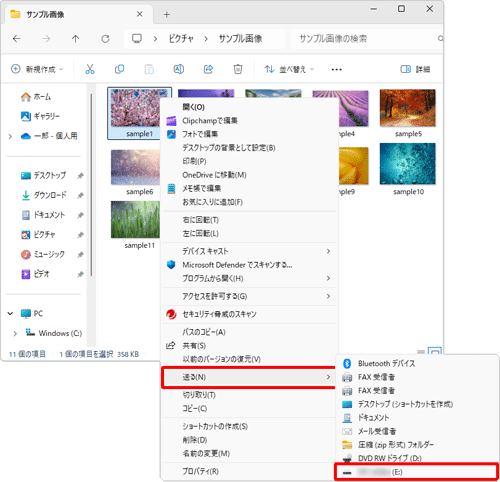Choose 印刷(P) in context menu

click(249, 161)
